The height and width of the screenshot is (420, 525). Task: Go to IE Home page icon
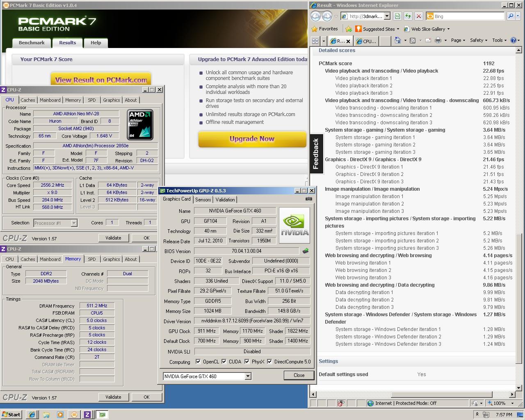(x=397, y=40)
